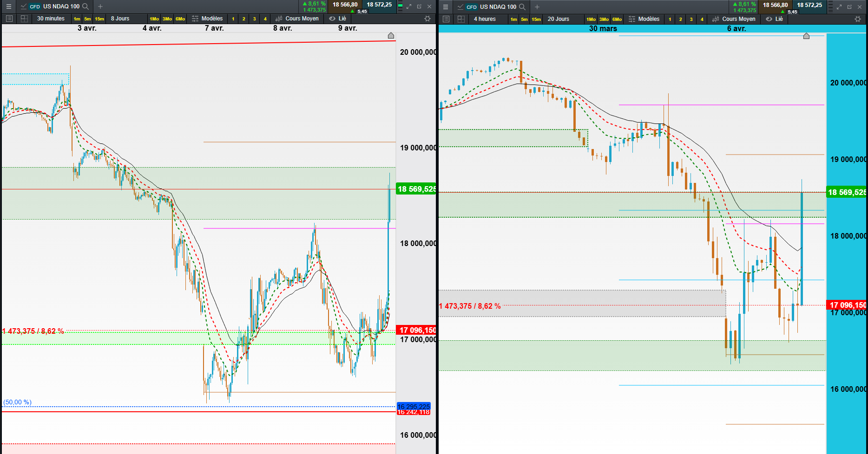Expand the right chart to fullscreen
868x454 pixels.
click(x=839, y=7)
